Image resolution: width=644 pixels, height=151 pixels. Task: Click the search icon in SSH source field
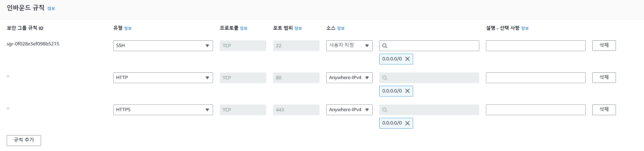click(385, 46)
